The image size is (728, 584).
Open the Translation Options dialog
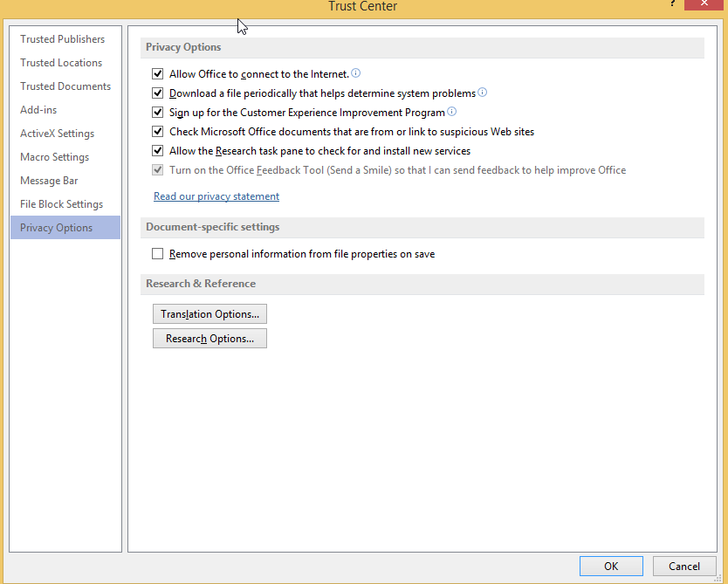(209, 313)
